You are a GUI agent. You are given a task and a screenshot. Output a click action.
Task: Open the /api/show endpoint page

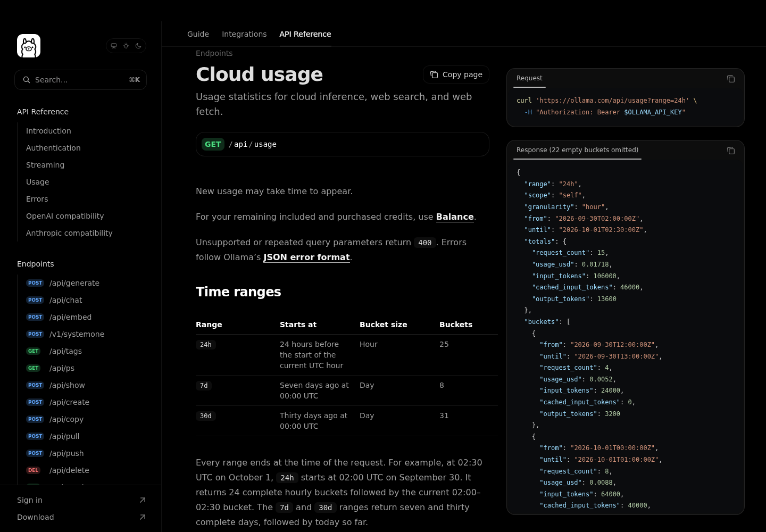[67, 385]
